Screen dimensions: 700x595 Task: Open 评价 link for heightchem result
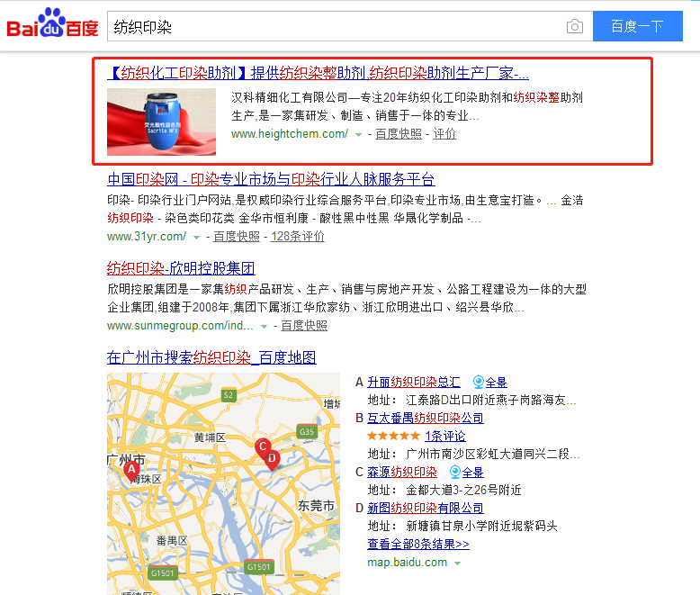tap(444, 134)
